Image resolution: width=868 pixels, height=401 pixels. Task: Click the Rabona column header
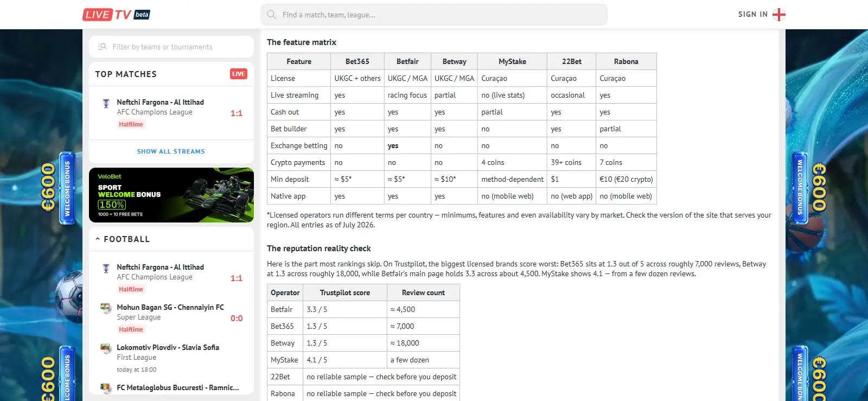pyautogui.click(x=626, y=61)
